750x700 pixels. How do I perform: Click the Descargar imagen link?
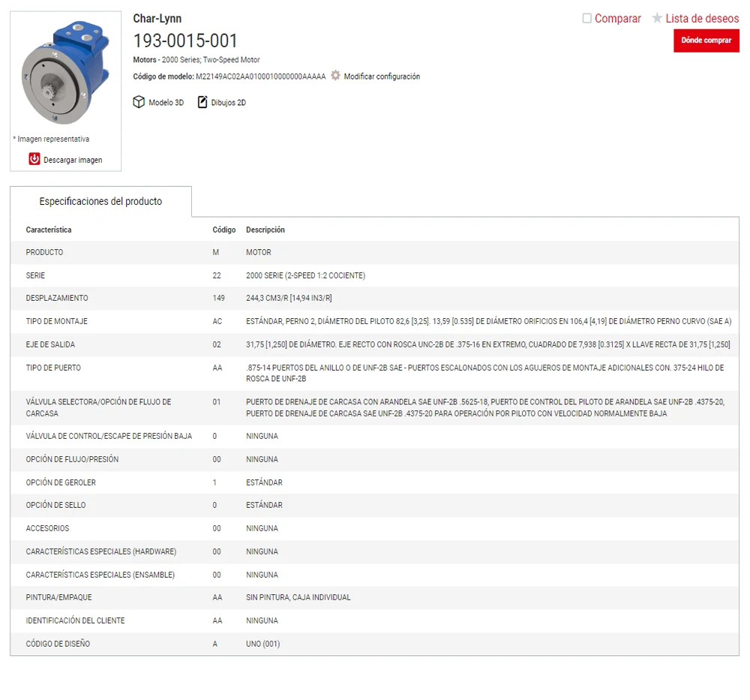point(73,160)
